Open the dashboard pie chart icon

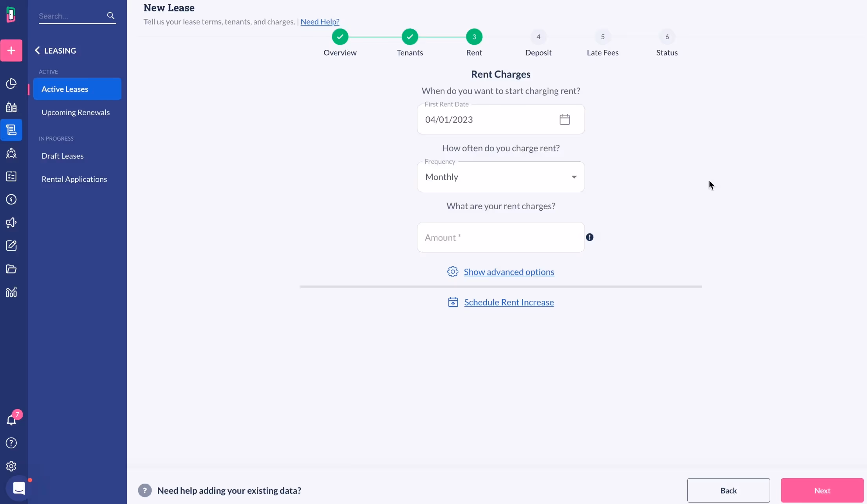click(11, 83)
